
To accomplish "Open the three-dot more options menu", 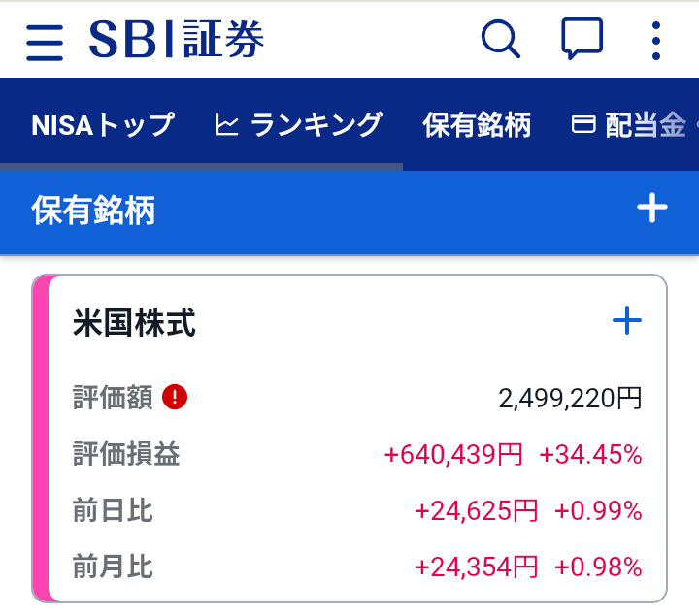I will 655,41.
